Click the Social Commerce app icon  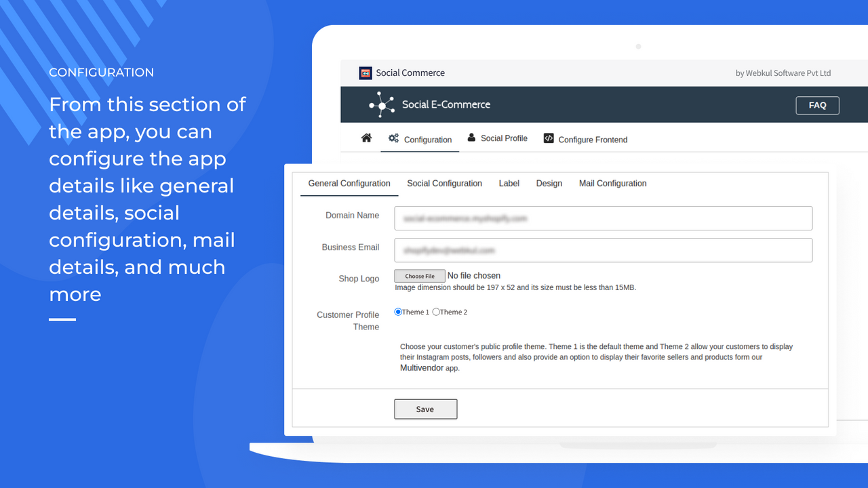(366, 73)
